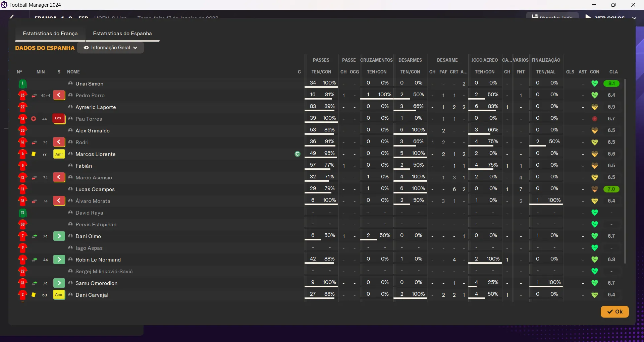
Task: Sort by the AST column header
Action: (583, 72)
